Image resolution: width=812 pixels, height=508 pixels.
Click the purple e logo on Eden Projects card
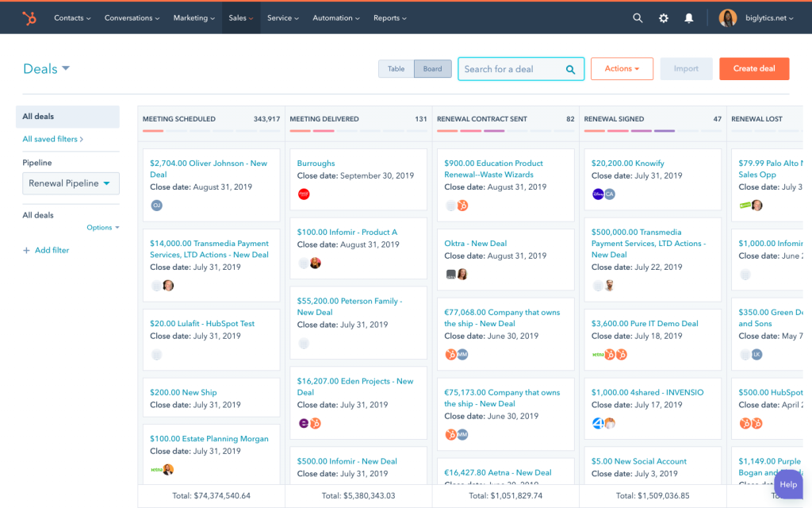coord(304,424)
